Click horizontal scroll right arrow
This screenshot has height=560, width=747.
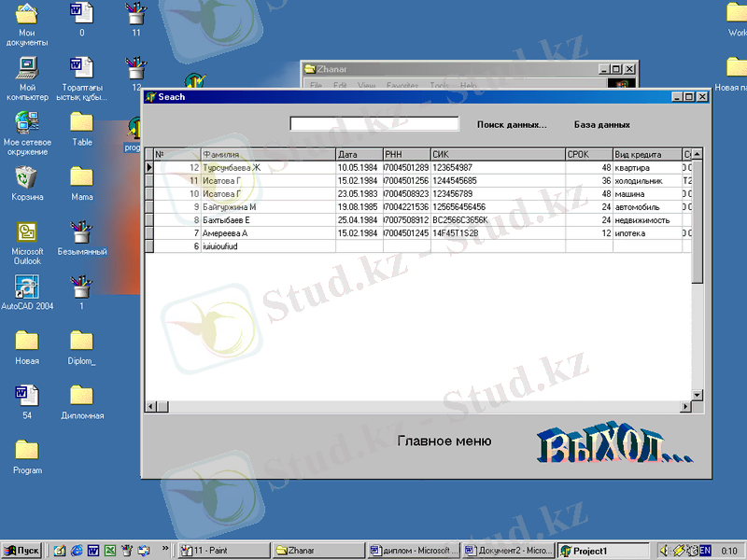[685, 407]
